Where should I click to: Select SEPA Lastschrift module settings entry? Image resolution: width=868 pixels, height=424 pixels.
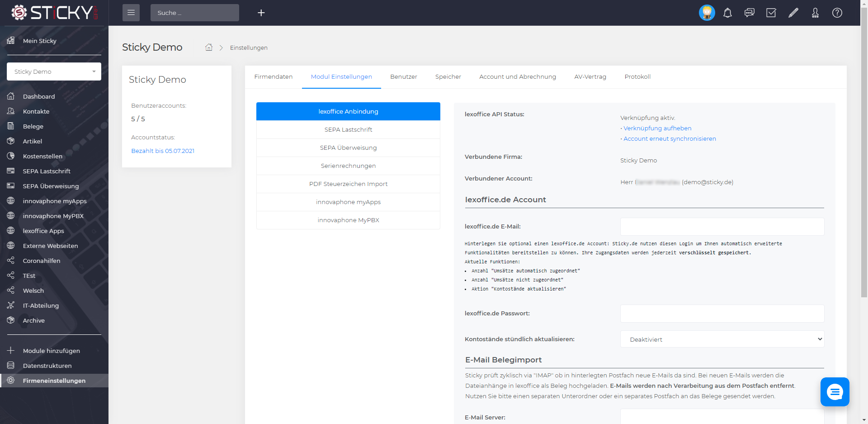348,129
